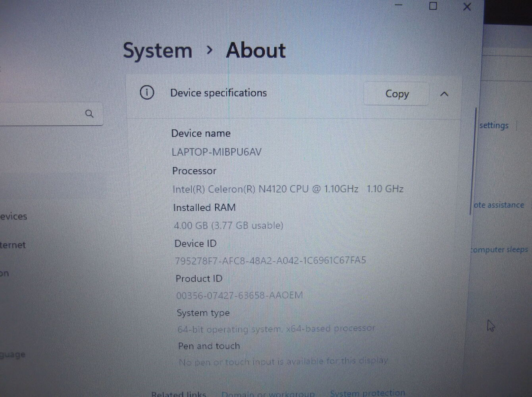The width and height of the screenshot is (532, 397).
Task: Open the System protection link
Action: tap(367, 393)
